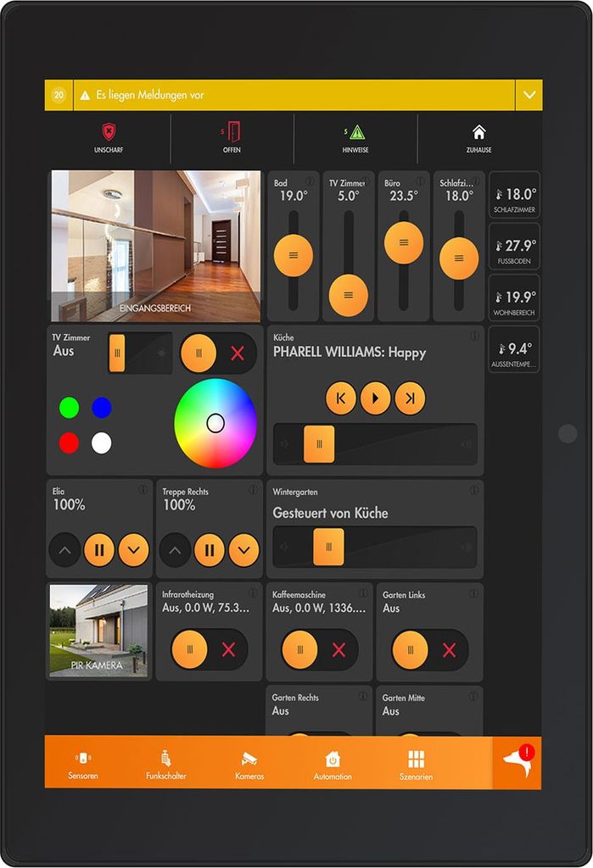
Task: Open the Szenarien grid
Action: tap(416, 765)
